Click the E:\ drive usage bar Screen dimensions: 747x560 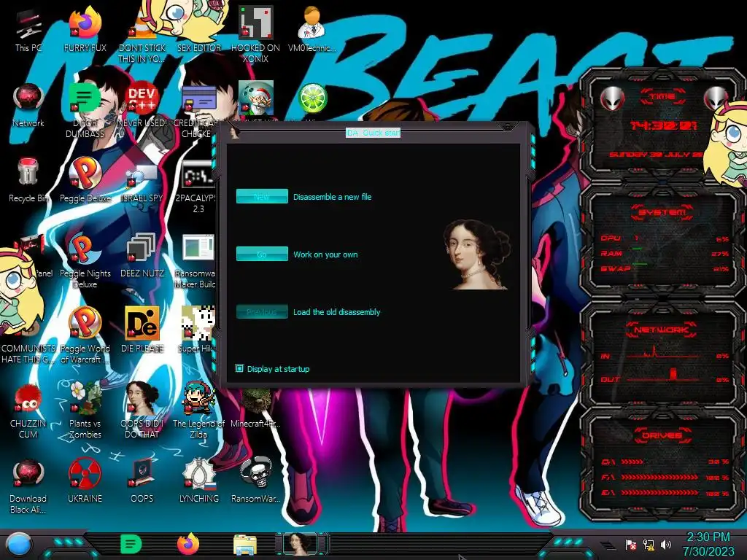[x=659, y=493]
